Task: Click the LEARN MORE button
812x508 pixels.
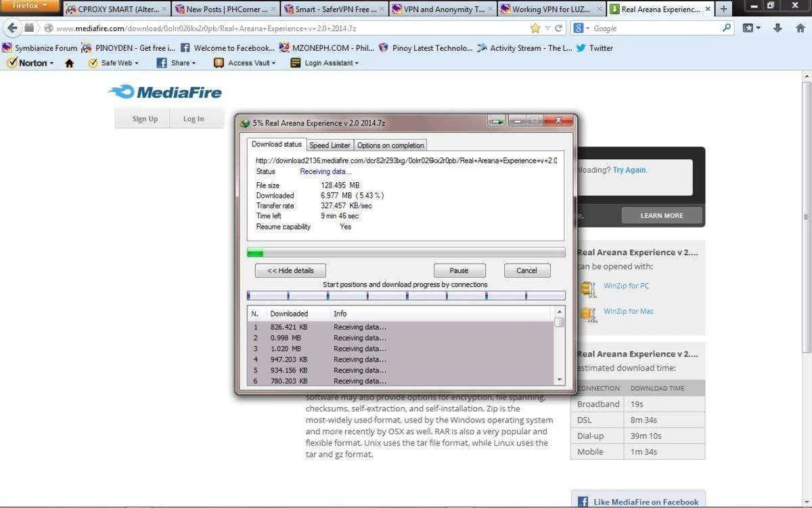Action: [662, 215]
